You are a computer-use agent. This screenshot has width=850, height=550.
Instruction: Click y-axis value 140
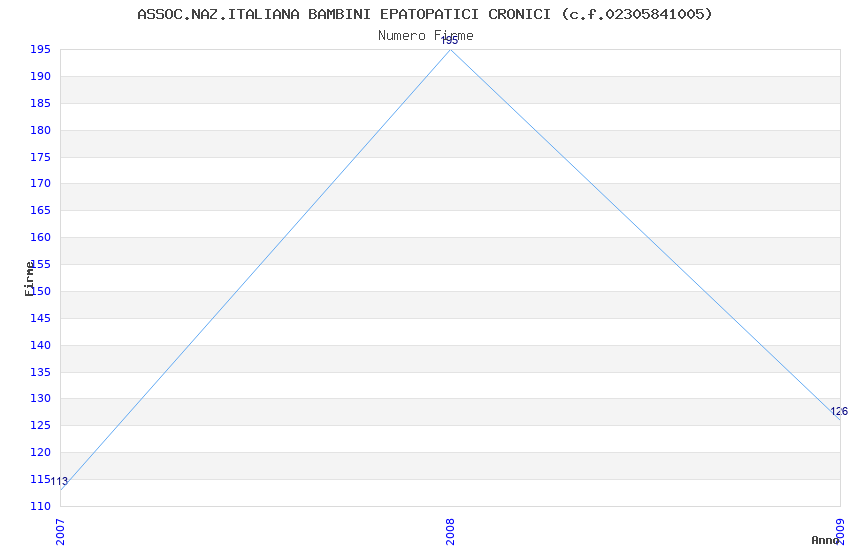pyautogui.click(x=40, y=345)
